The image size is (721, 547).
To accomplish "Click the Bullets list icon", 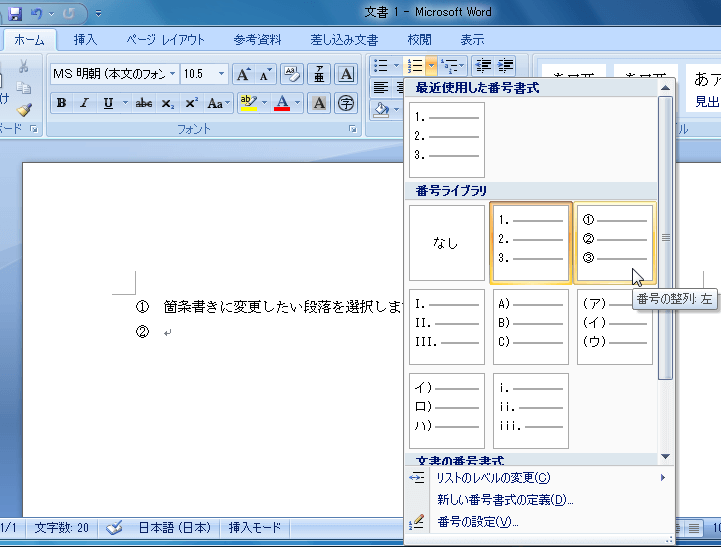I will coord(381,66).
